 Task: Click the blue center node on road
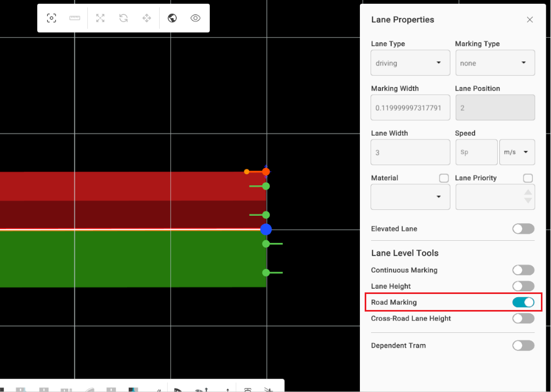point(266,230)
